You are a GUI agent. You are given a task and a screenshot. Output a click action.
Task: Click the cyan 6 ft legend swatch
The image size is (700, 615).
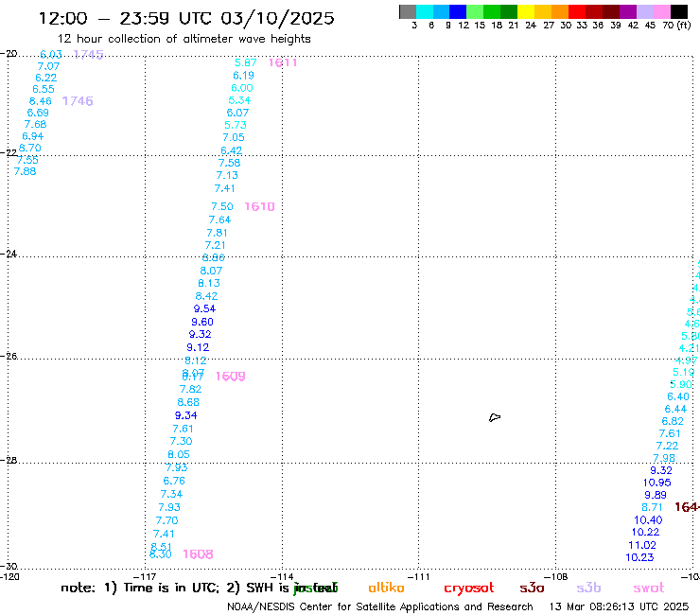pyautogui.click(x=425, y=11)
